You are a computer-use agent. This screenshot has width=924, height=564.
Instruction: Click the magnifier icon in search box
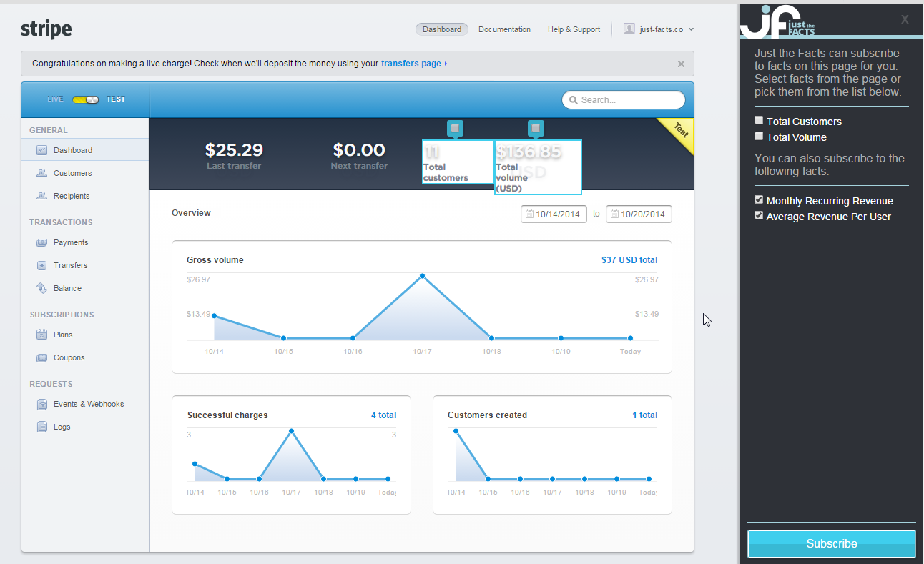[573, 100]
